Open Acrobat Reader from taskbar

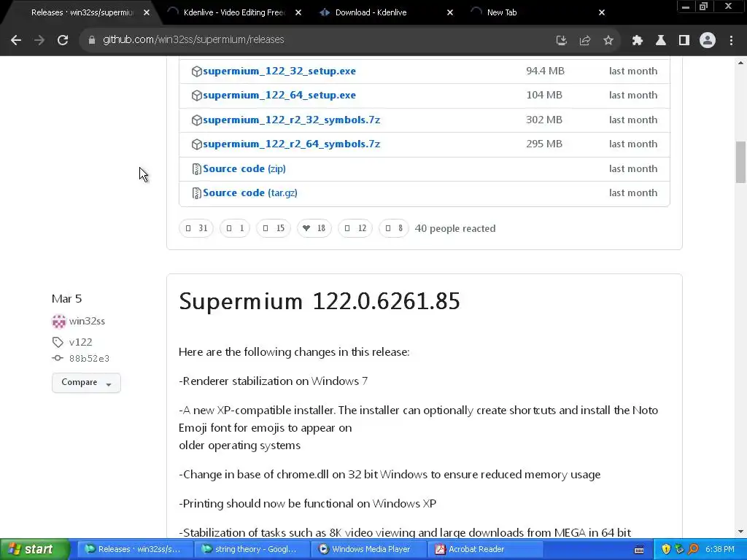(x=485, y=550)
